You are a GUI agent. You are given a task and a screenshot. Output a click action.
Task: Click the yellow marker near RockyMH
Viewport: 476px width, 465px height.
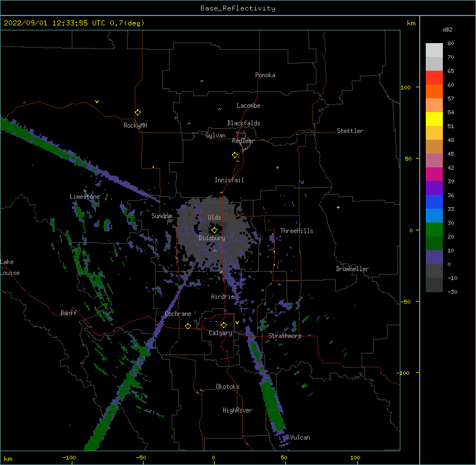pos(137,113)
